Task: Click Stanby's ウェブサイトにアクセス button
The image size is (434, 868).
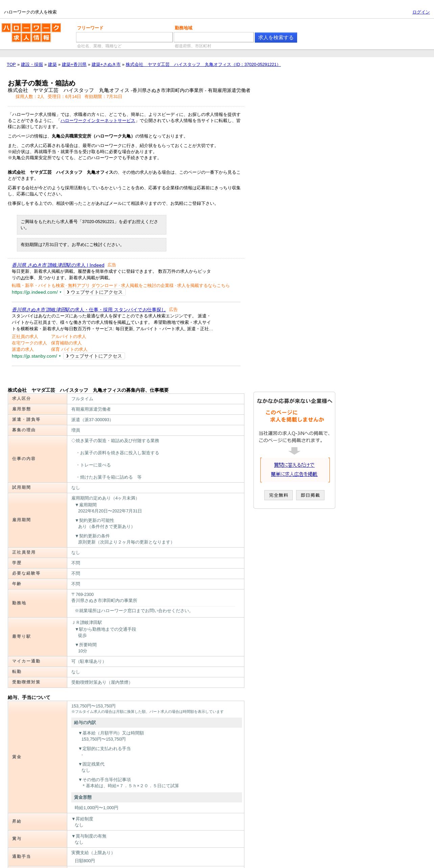Action: tap(94, 356)
